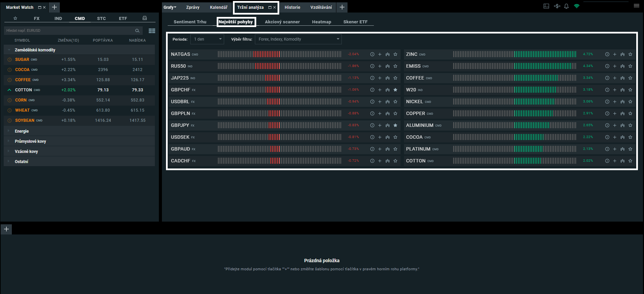Open Market Watch favorites star tab
The height and width of the screenshot is (294, 644).
tap(15, 18)
